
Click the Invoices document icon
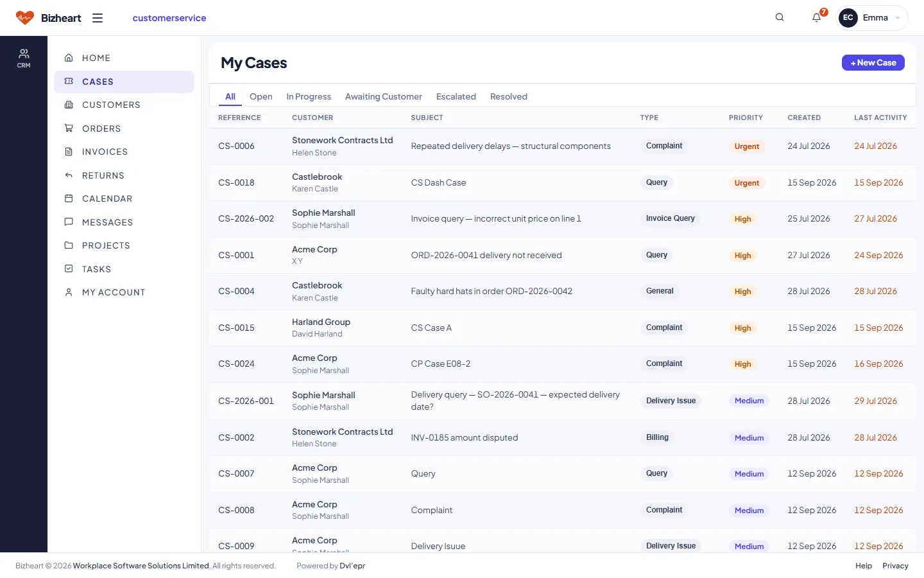tap(69, 152)
